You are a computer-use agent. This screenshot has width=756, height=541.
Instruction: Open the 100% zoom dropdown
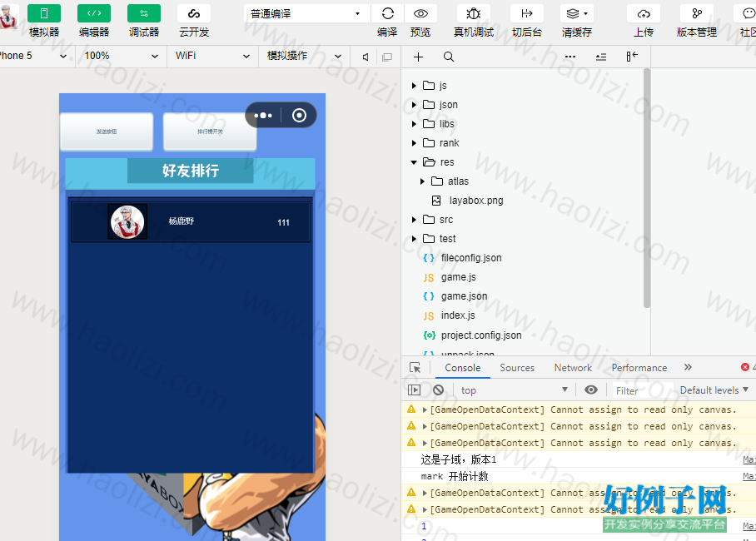click(121, 56)
